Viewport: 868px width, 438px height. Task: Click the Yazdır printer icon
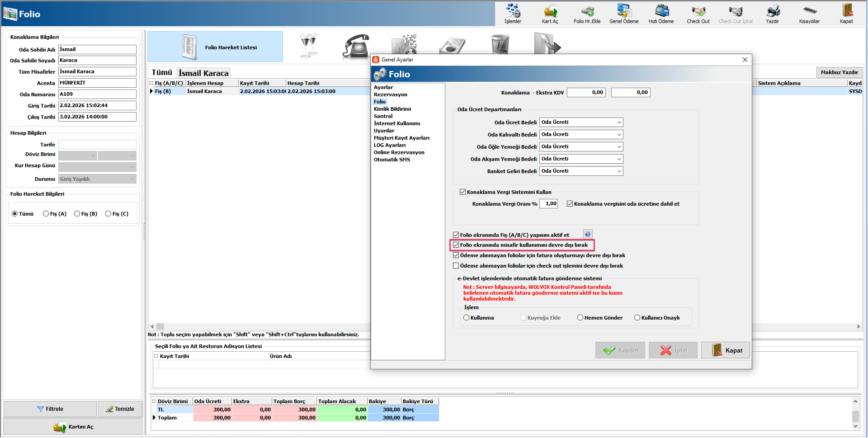[772, 14]
